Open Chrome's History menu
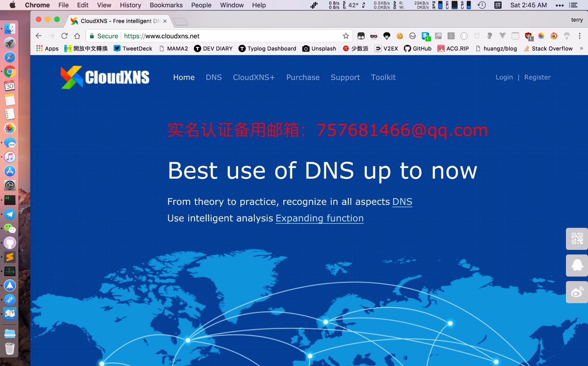588x366 pixels. coord(130,5)
